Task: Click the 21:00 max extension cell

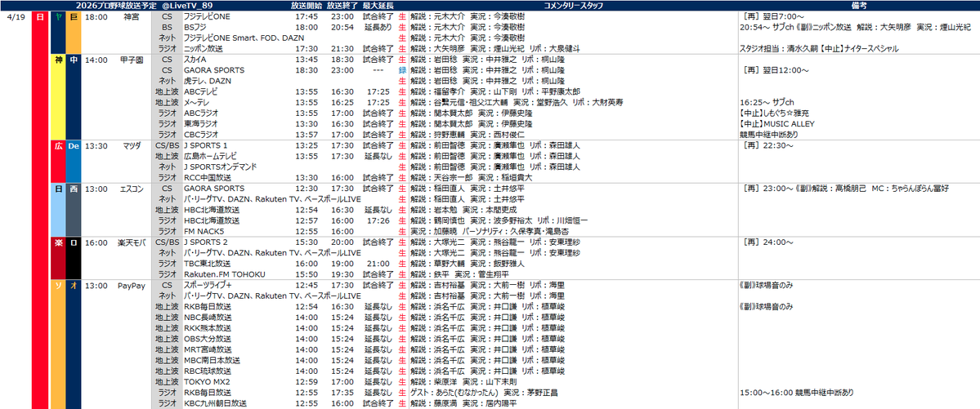Action: (x=378, y=264)
